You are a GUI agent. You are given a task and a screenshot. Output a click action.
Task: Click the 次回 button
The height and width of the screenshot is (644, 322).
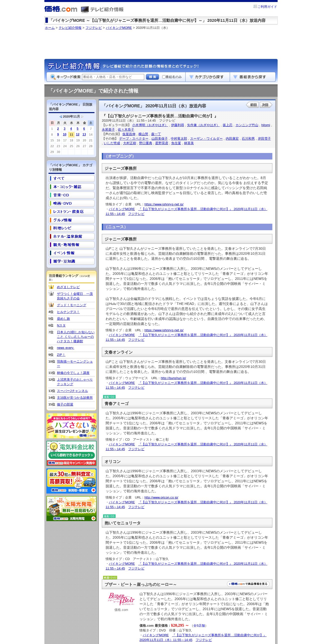coord(266,105)
